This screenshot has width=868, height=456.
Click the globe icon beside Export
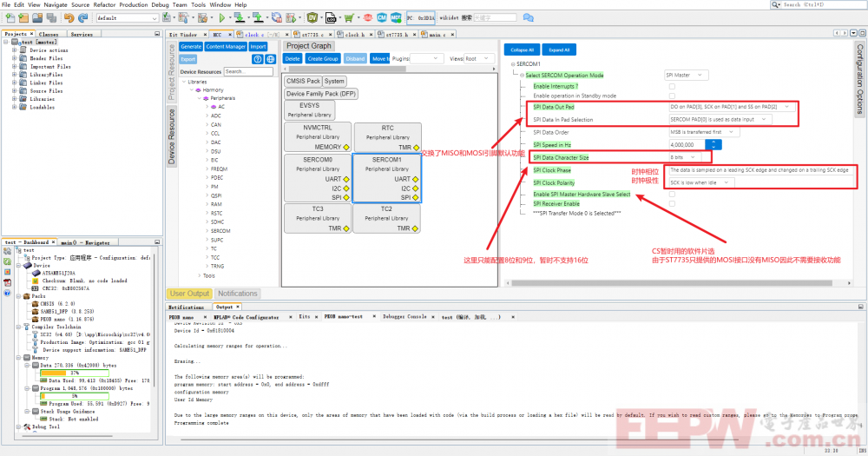271,59
